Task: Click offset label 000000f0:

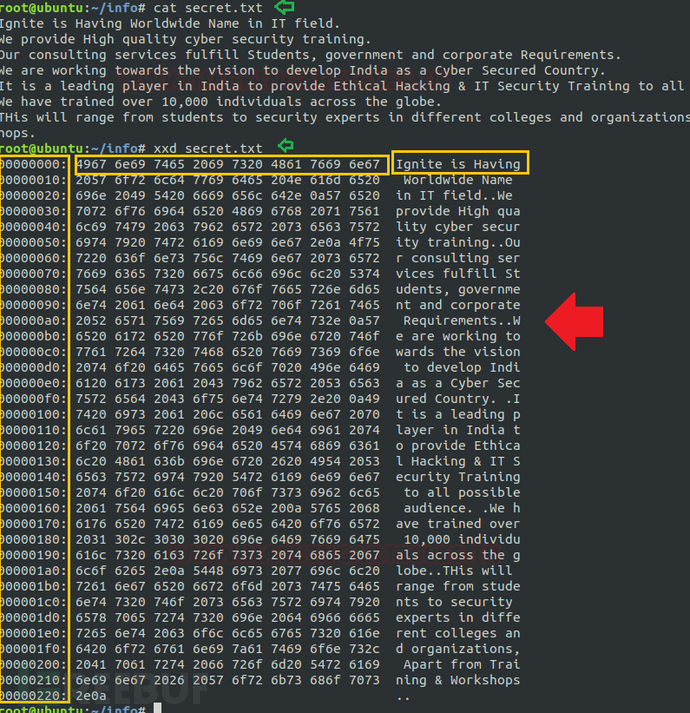Action: [33, 399]
